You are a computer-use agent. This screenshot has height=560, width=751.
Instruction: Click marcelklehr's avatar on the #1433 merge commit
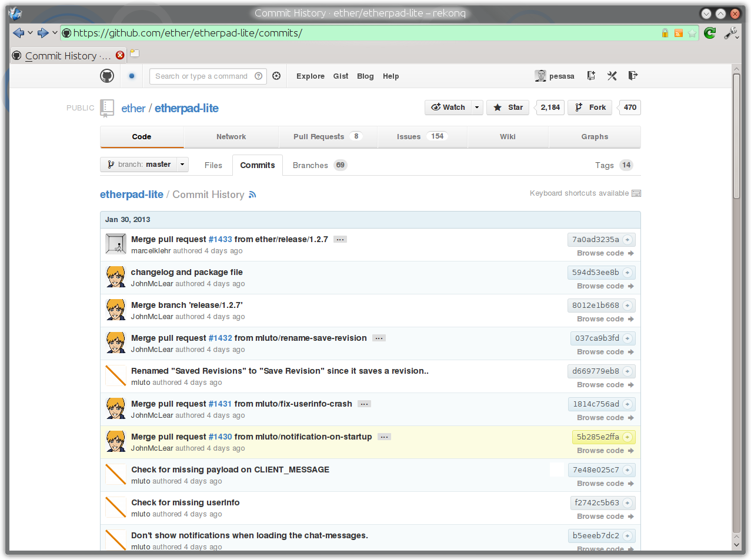[116, 243]
